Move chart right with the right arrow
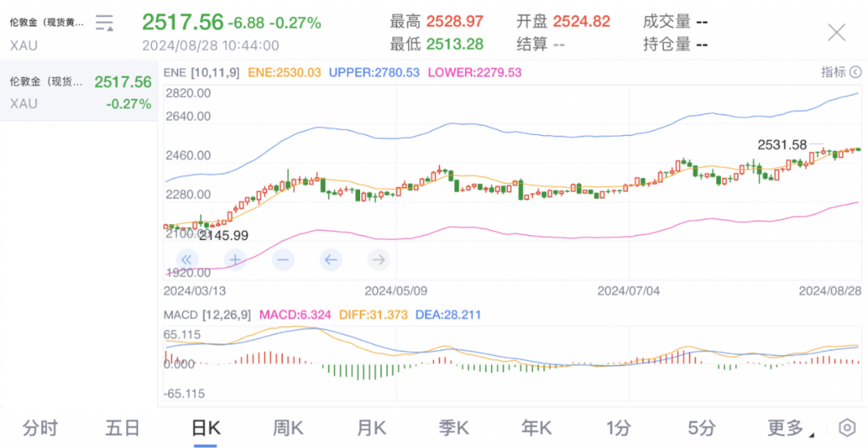The image size is (868, 448). 379,259
